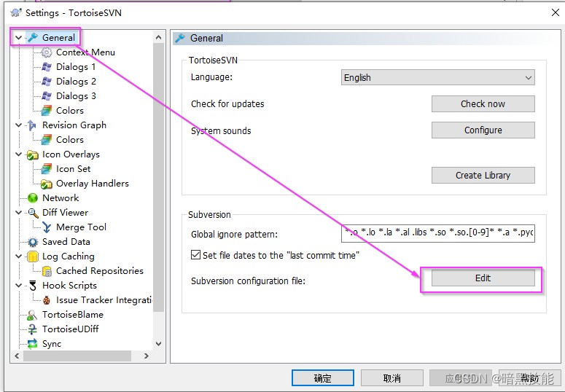Click Edit for Subversion configuration file
Viewport: 565px width, 392px height.
coord(483,278)
